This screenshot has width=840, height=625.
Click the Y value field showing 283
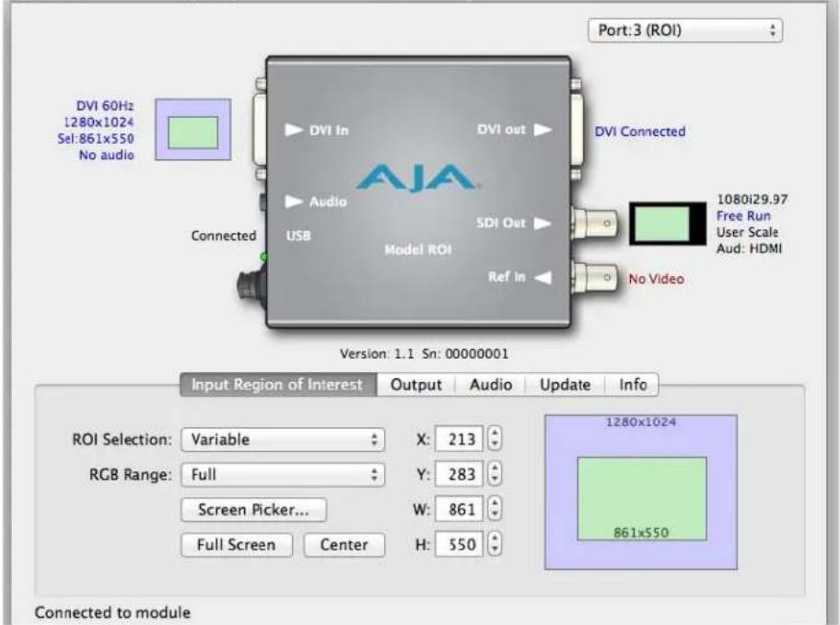(459, 474)
